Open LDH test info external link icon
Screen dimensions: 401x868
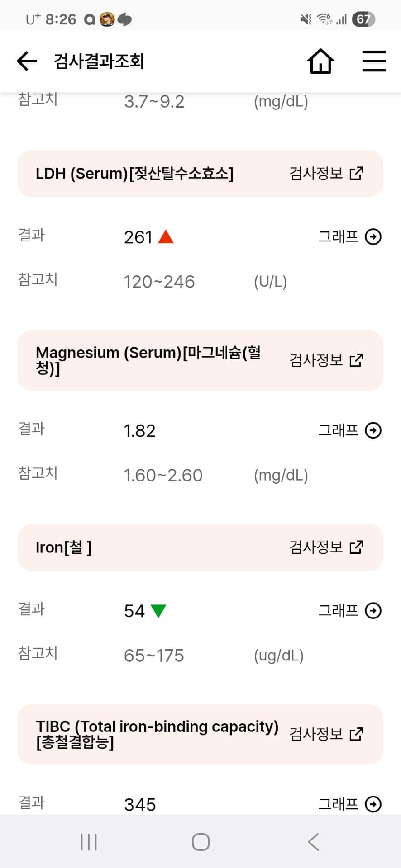(357, 173)
